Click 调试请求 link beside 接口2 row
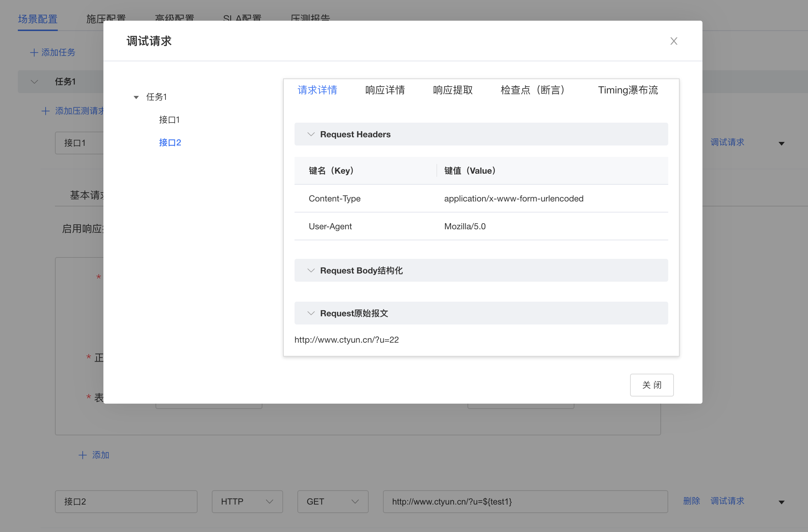This screenshot has height=532, width=808. (727, 501)
